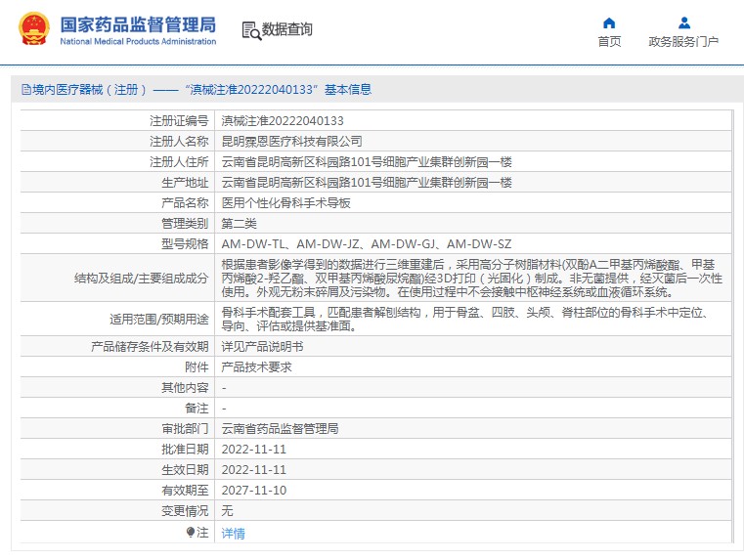
Task: Click the 产品储存条件及有效期 label
Action: coord(150,347)
